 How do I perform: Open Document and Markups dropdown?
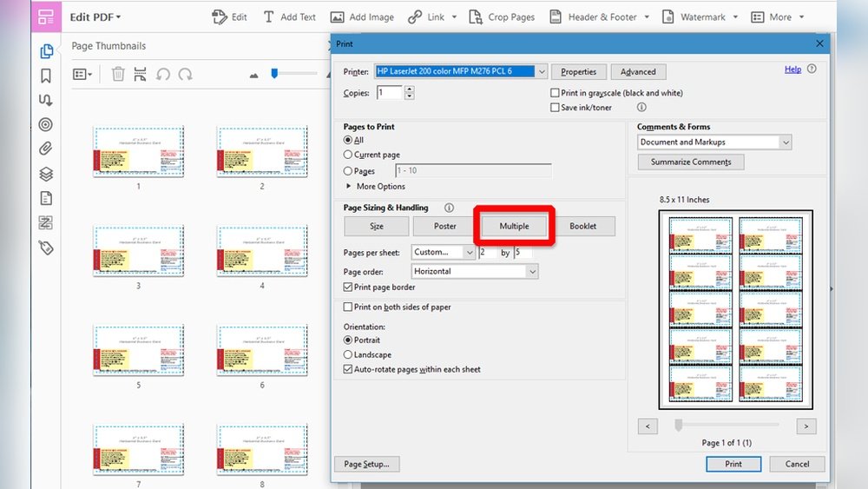[x=714, y=142]
